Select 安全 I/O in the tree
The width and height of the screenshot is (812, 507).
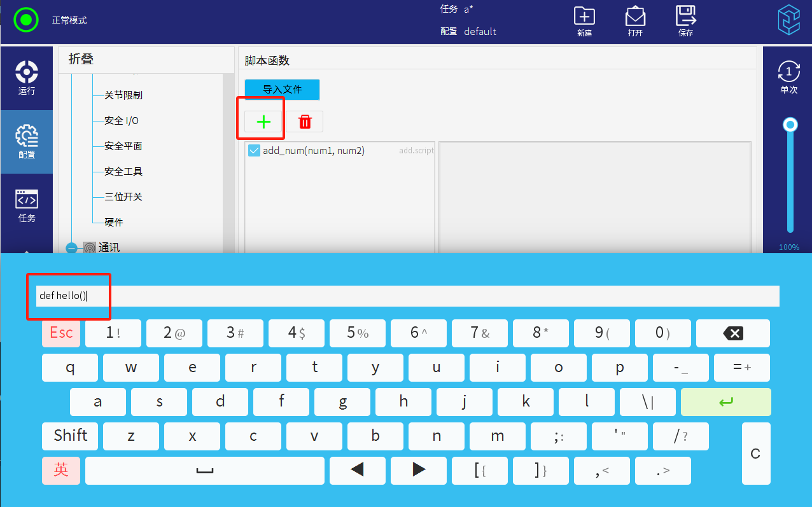pyautogui.click(x=122, y=121)
